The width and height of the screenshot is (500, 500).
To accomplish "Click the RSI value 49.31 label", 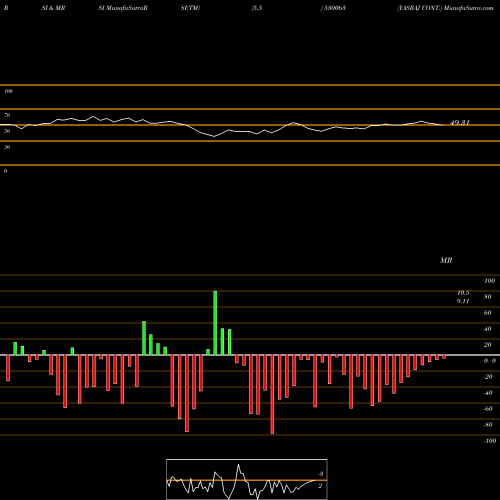I will tap(460, 123).
